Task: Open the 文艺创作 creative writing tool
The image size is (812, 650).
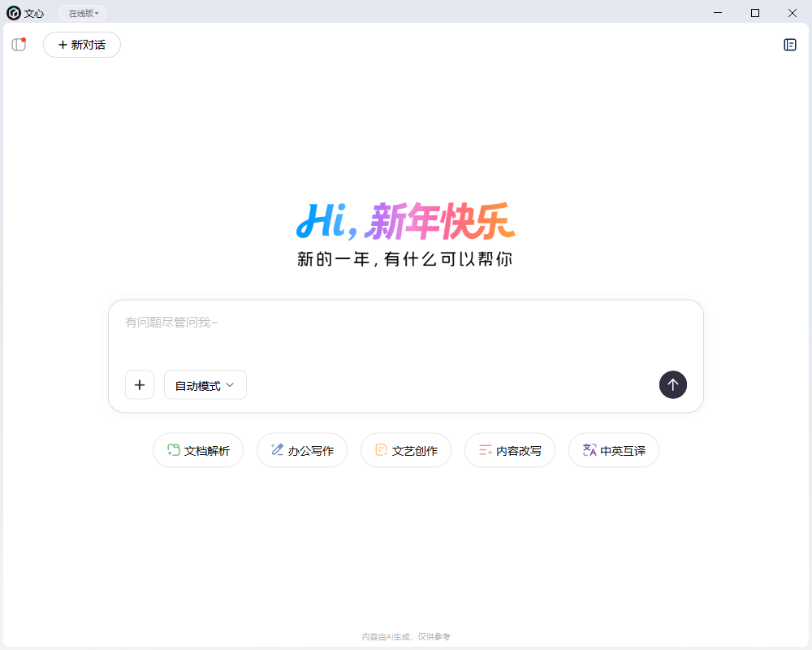Action: pyautogui.click(x=406, y=449)
